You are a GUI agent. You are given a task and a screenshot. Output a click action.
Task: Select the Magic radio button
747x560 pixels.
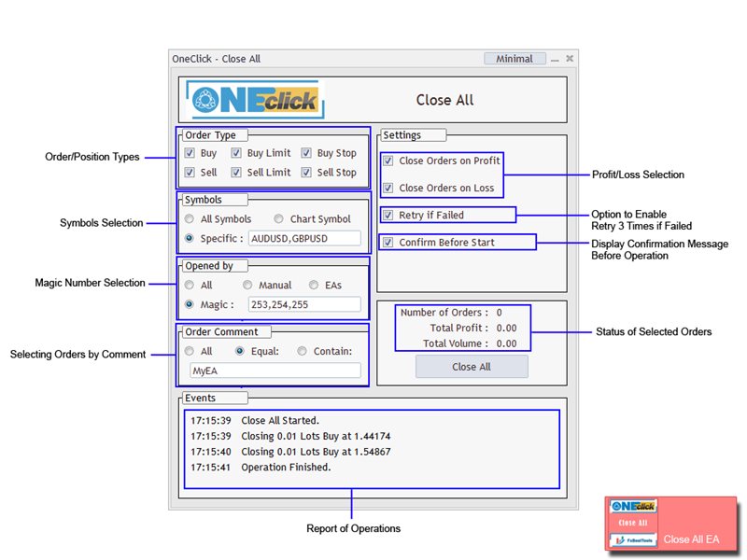click(190, 304)
